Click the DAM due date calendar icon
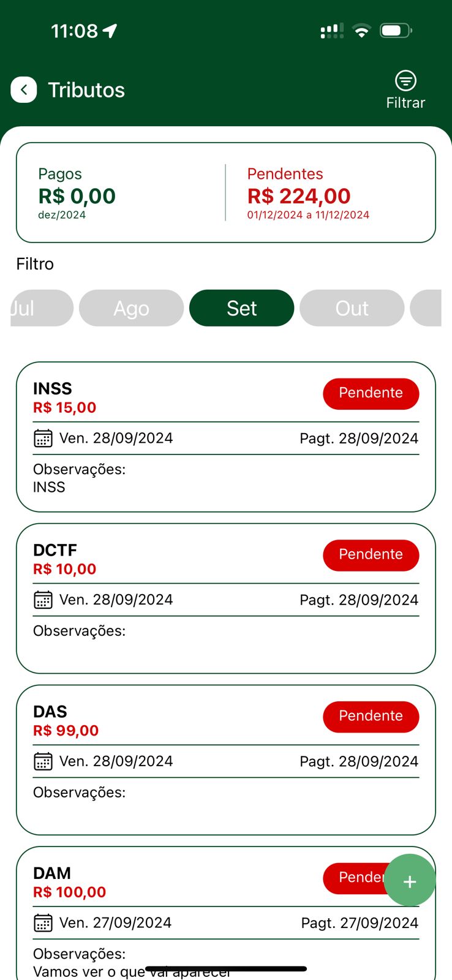Viewport: 452px width, 980px height. click(x=43, y=923)
